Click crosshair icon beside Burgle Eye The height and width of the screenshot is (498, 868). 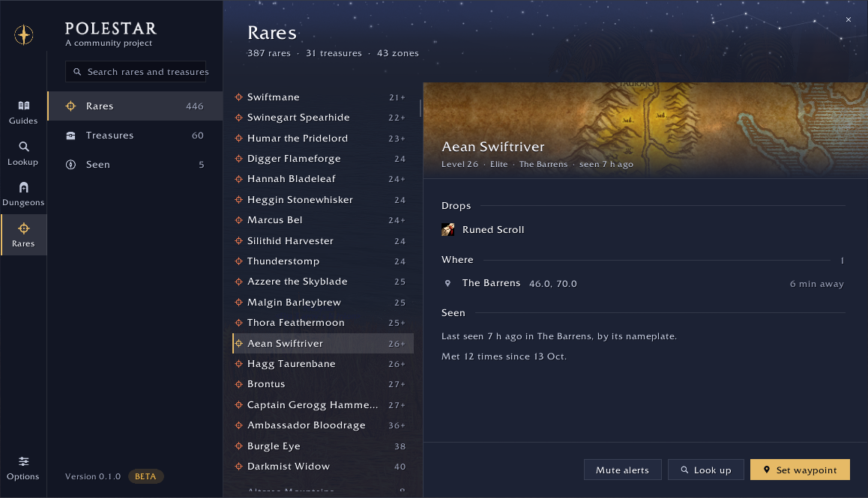pyautogui.click(x=238, y=446)
